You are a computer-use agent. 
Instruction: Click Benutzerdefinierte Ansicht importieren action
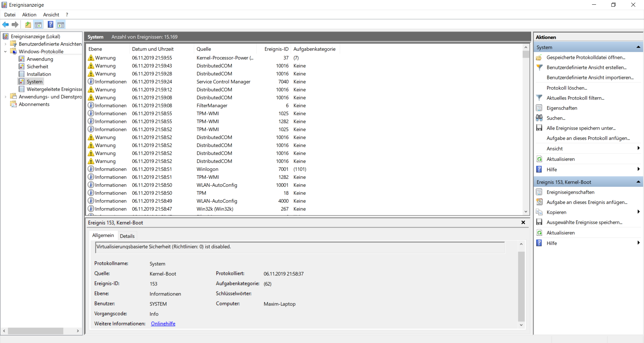pos(590,77)
